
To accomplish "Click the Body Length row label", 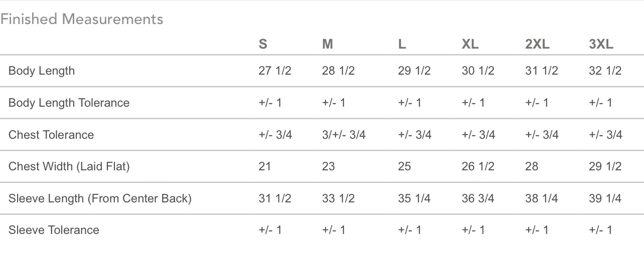I will pyautogui.click(x=42, y=71).
